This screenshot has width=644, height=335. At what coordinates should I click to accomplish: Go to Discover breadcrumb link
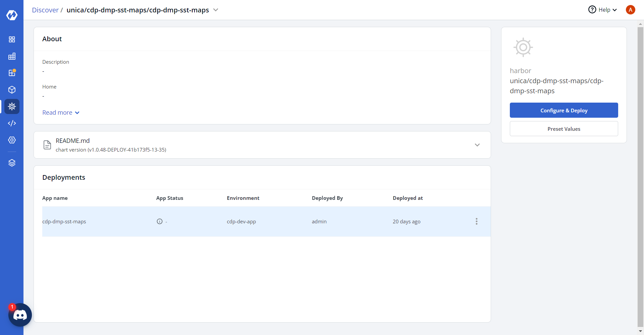(x=45, y=10)
